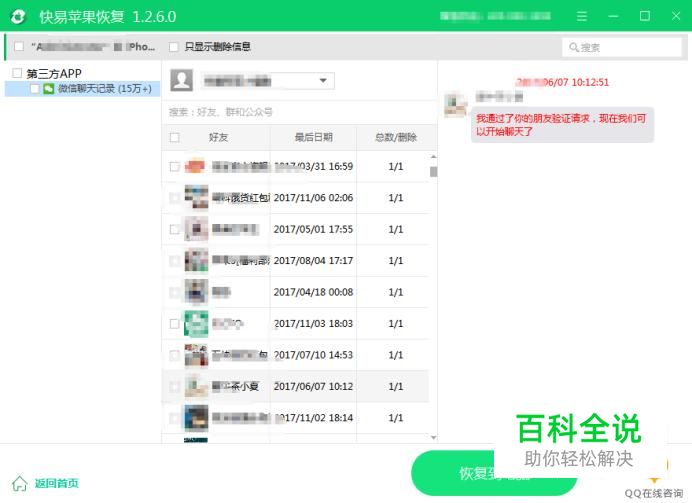Check the 第三方APP tree checkbox
The image size is (692, 503).
coord(17,73)
